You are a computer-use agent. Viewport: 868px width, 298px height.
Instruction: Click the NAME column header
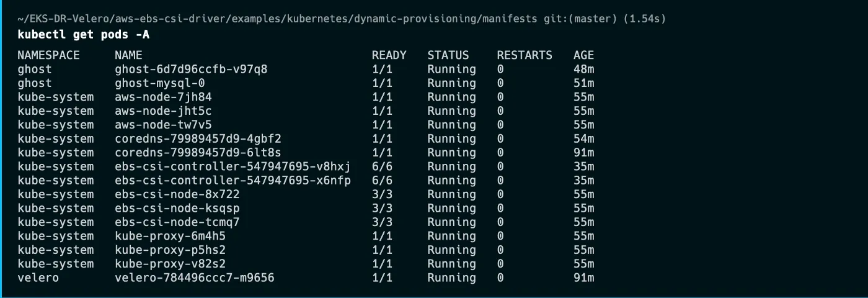pyautogui.click(x=128, y=55)
